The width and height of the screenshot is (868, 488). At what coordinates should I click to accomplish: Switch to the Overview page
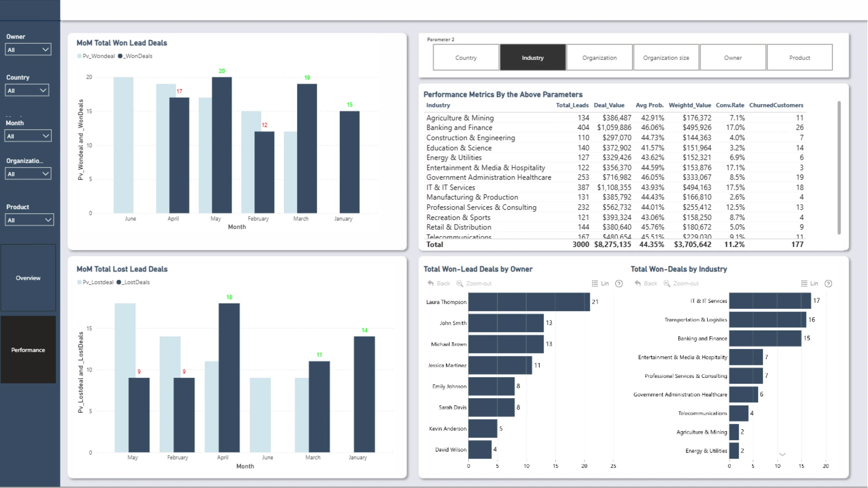tap(28, 278)
